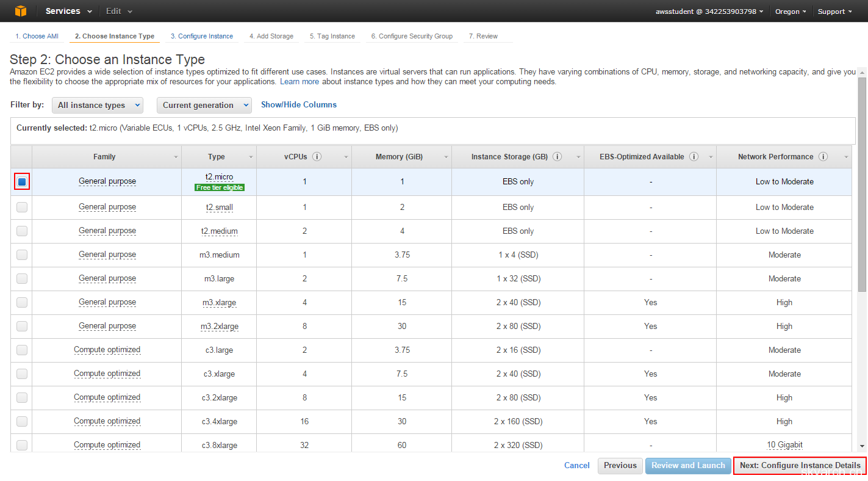Click the vCPUs column info icon
The image size is (868, 481).
[317, 157]
